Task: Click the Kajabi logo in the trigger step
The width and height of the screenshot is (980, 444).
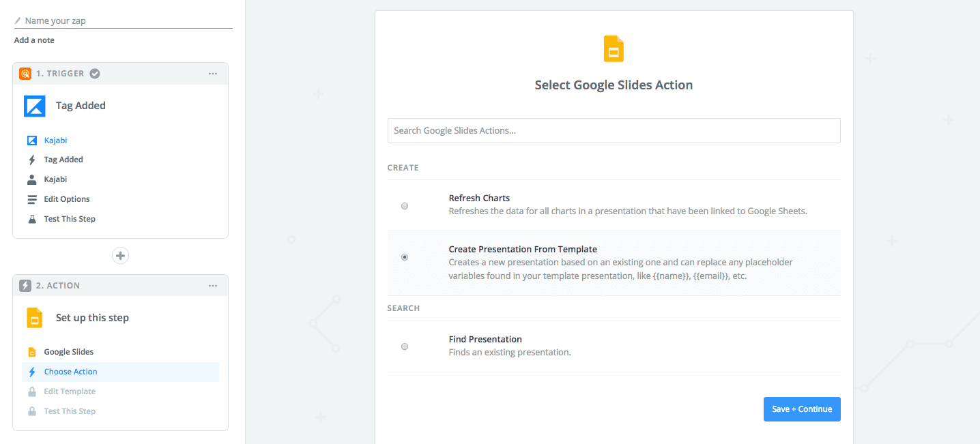Action: point(35,106)
